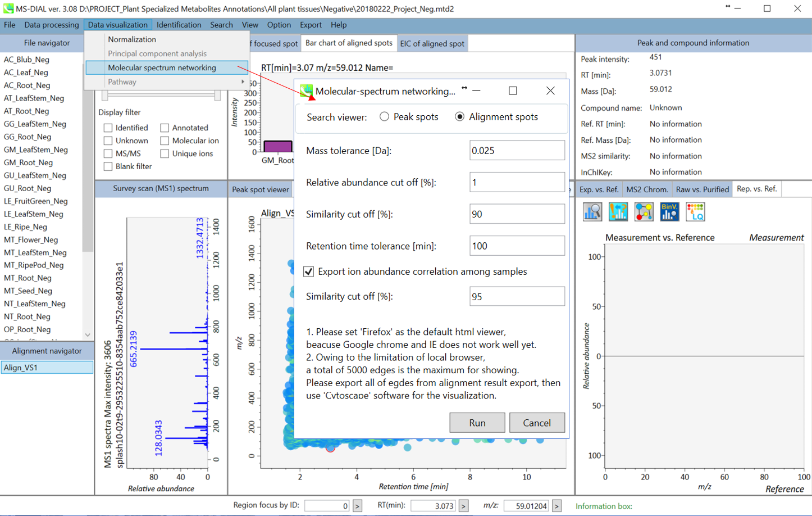Select Align_VS1 in Alignment navigator

coord(47,368)
